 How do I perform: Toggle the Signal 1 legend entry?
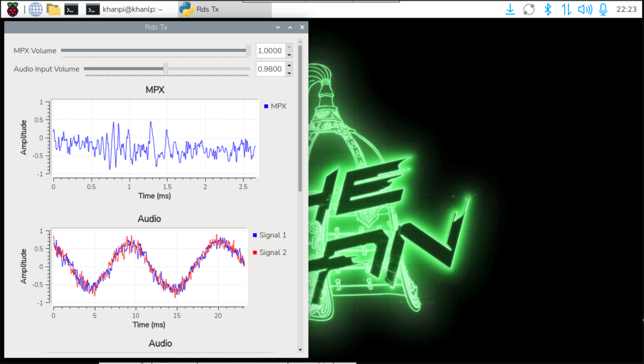click(x=269, y=235)
